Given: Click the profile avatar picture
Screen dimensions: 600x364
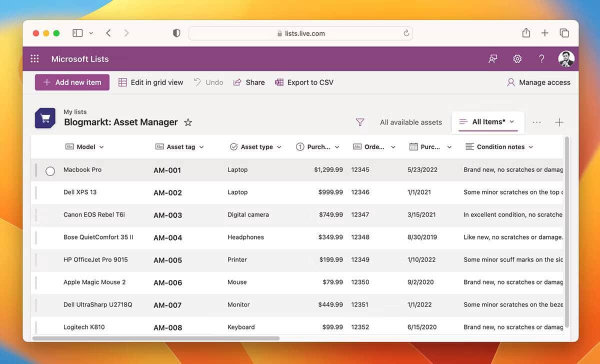Looking at the screenshot, I should click(565, 58).
